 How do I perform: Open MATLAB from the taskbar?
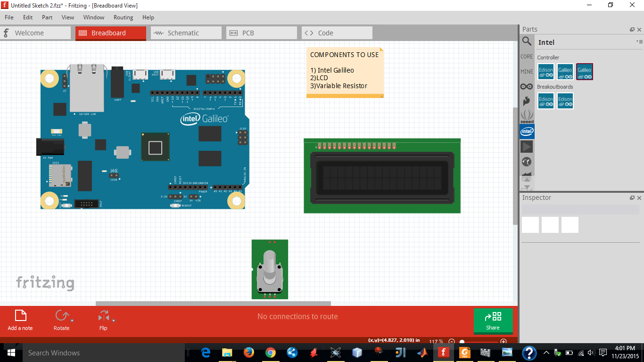[422, 353]
